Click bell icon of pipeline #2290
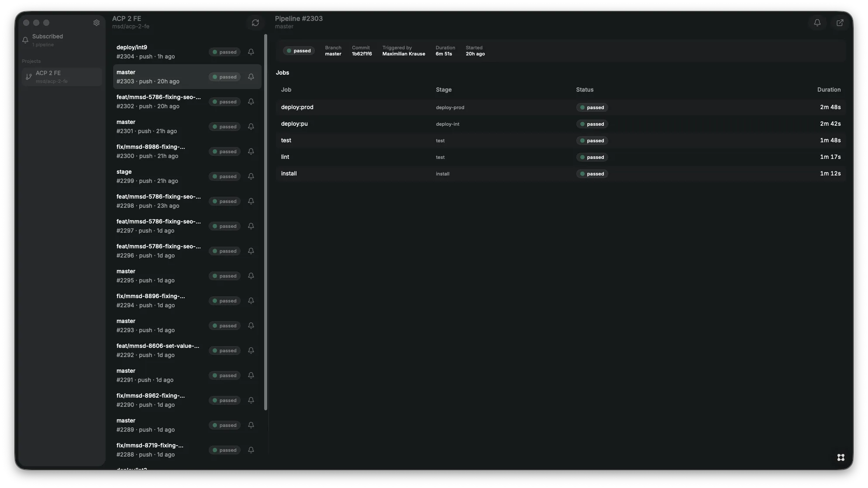 [x=251, y=400]
